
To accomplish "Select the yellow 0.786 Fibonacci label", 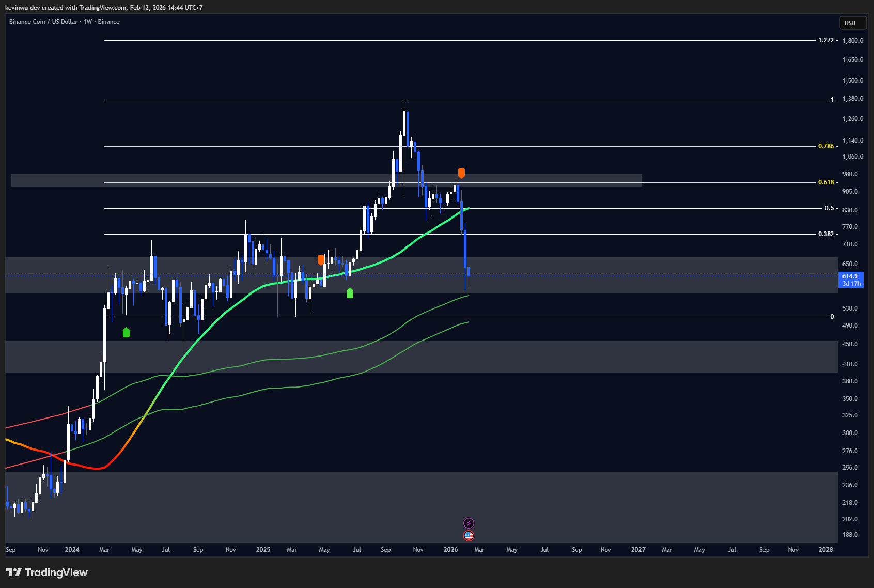I will click(x=825, y=146).
